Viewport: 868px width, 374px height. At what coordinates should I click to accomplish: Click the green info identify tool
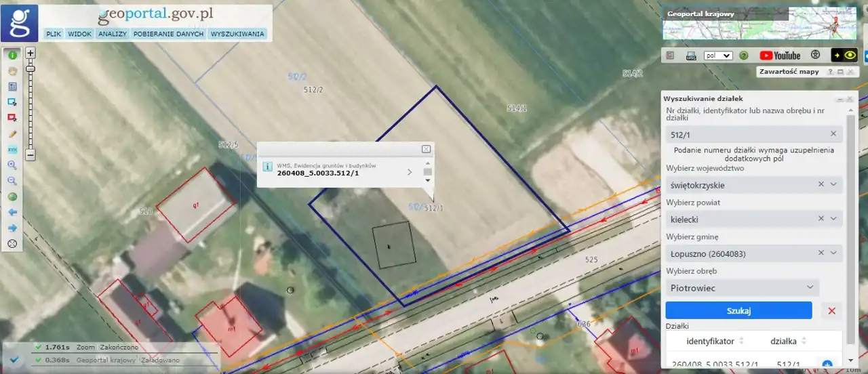tap(12, 55)
